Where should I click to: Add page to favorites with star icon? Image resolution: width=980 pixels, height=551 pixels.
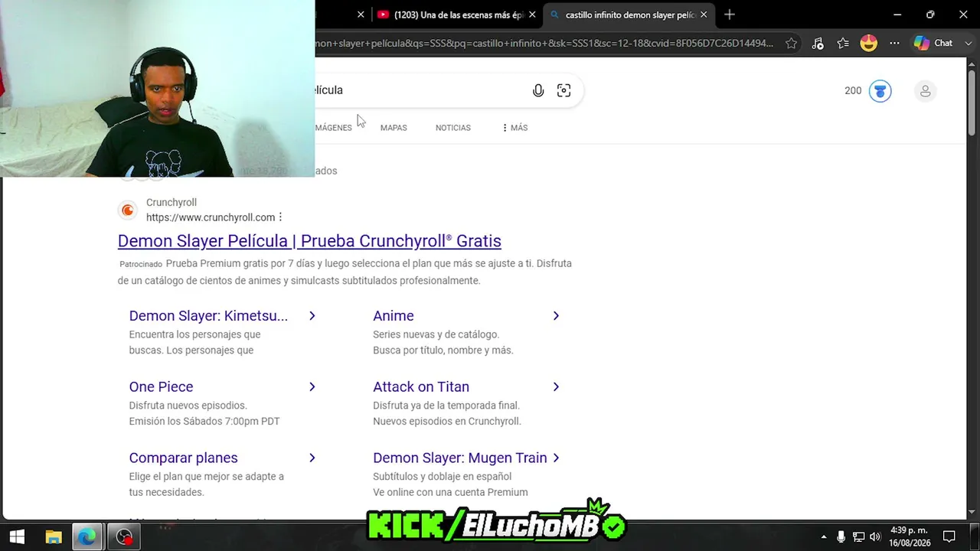tap(791, 43)
